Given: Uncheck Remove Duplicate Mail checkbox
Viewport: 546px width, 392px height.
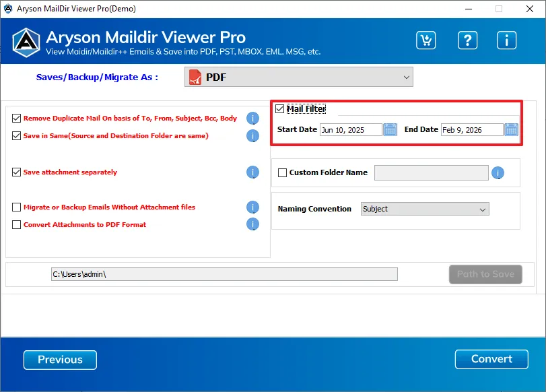Looking at the screenshot, I should pyautogui.click(x=16, y=118).
